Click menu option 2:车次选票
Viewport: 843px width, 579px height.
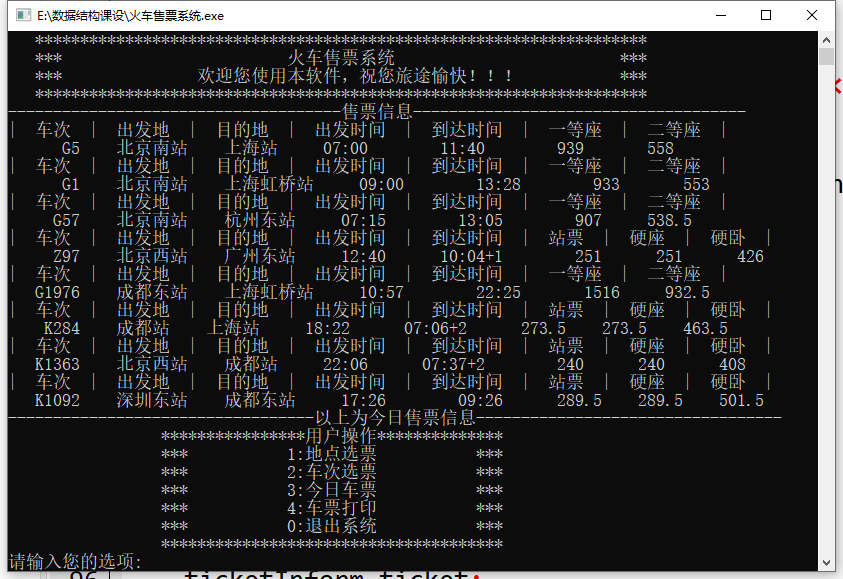click(332, 472)
